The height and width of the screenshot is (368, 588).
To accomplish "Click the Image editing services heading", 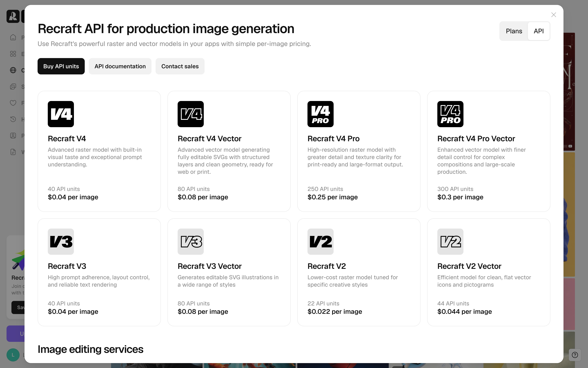I will 90,349.
